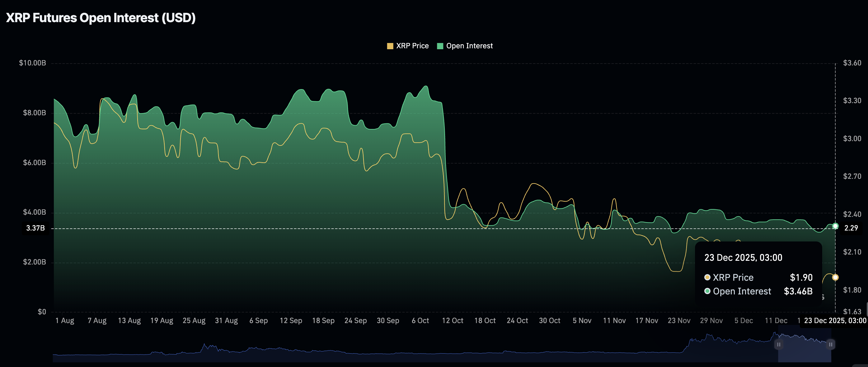The width and height of the screenshot is (868, 367).
Task: Click the $1.90 XRP Price value in tooltip
Action: 802,277
